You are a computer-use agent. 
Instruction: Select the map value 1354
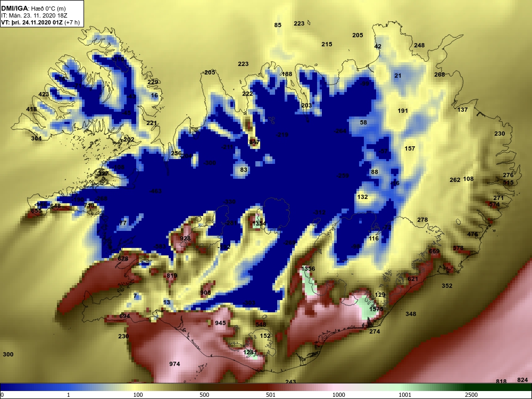click(x=259, y=223)
